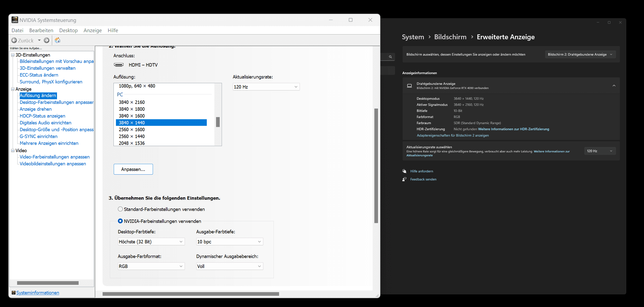The image size is (644, 307).
Task: Select NVIDIA-Farbeinstellungen verwenden radio button
Action: (120, 221)
